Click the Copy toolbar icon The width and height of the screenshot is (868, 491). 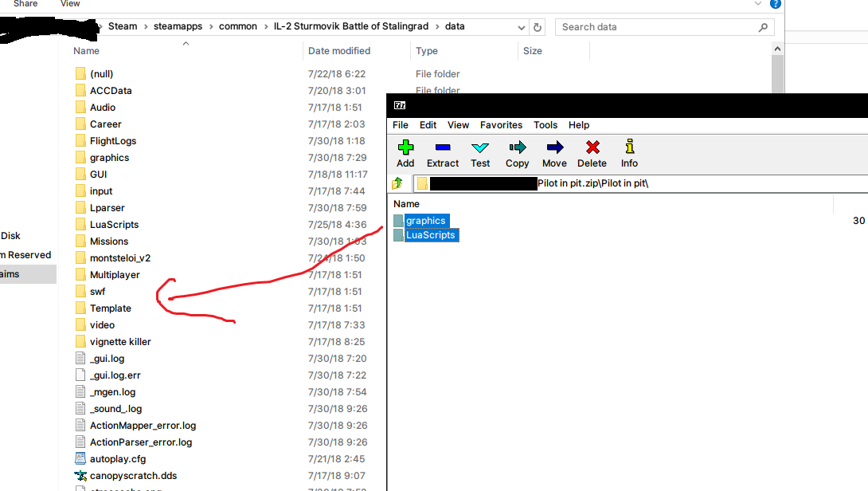click(x=517, y=147)
